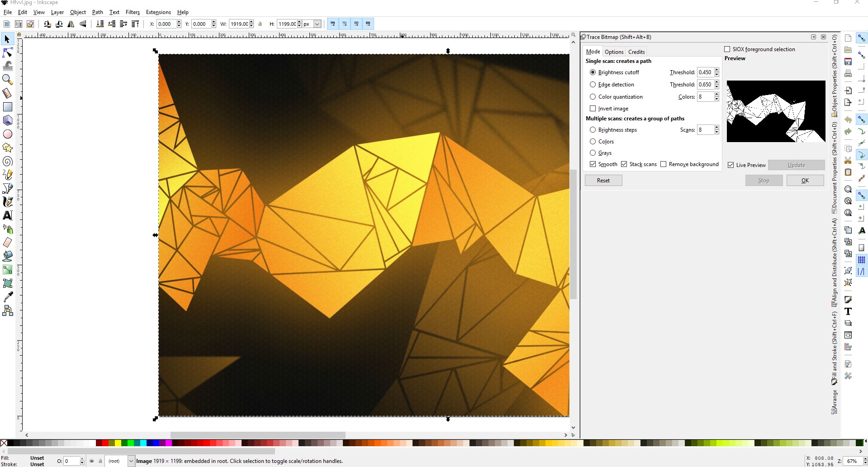The height and width of the screenshot is (467, 868).
Task: Select the Color Dropper tool
Action: click(x=7, y=297)
